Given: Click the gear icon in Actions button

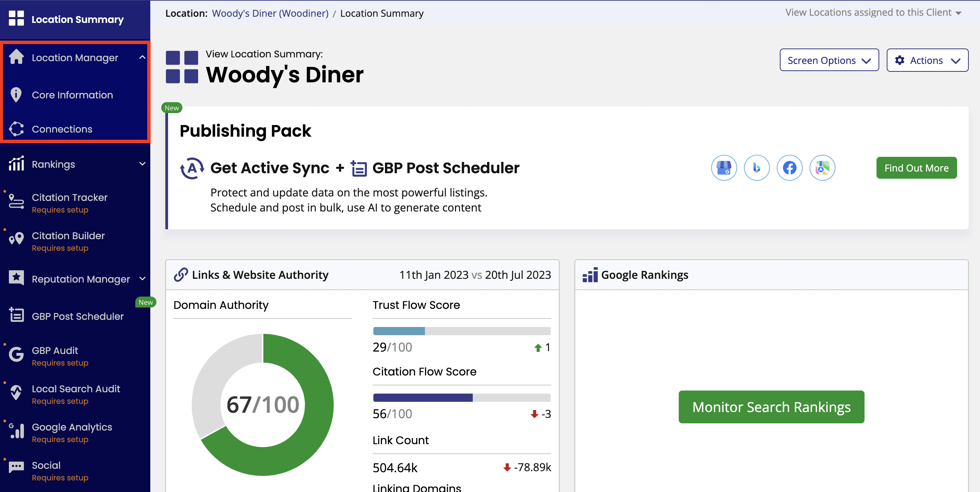Looking at the screenshot, I should (x=899, y=60).
